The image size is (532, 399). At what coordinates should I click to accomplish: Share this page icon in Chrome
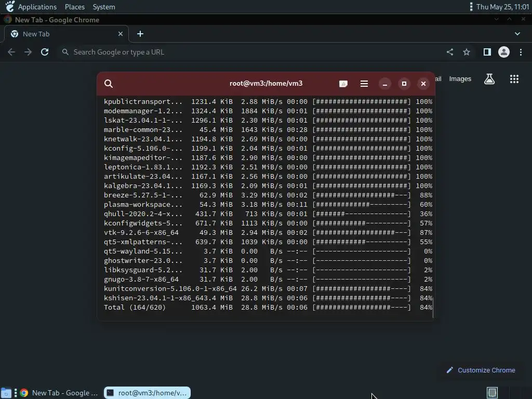coord(450,52)
